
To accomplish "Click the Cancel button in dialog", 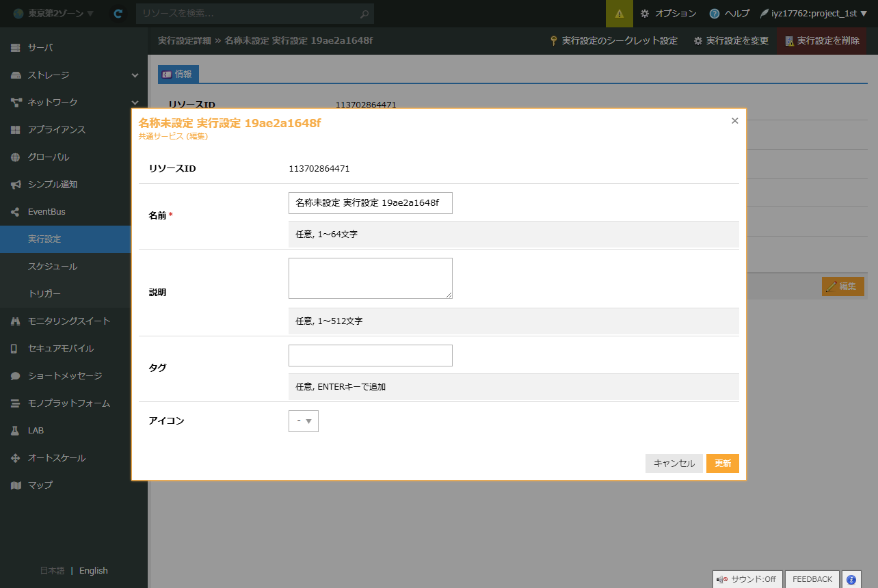I will tap(674, 464).
